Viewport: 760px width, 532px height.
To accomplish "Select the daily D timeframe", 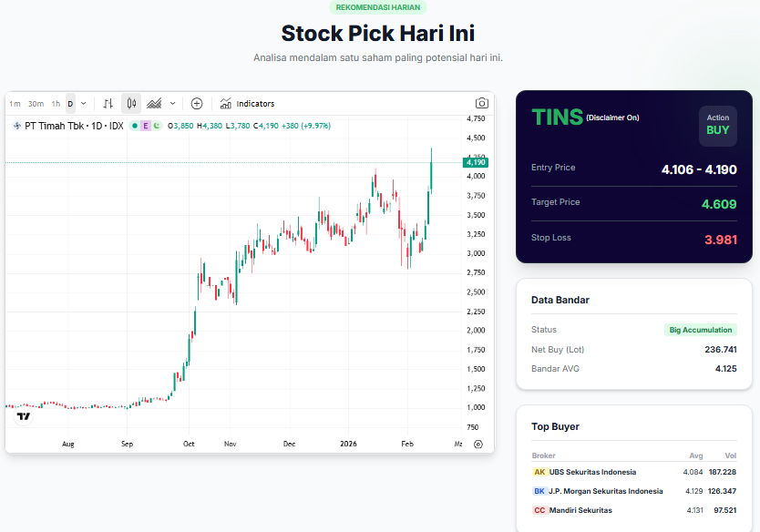I will coord(70,104).
